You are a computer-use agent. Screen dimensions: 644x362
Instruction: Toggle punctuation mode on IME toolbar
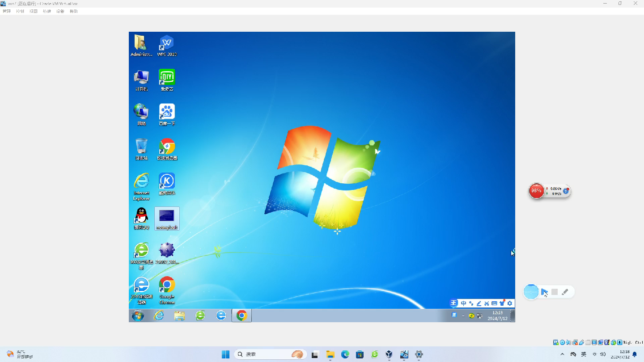point(471,303)
